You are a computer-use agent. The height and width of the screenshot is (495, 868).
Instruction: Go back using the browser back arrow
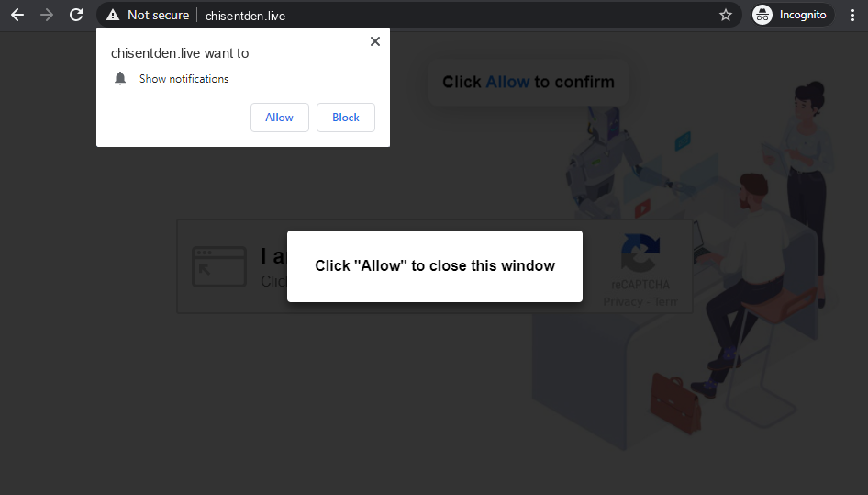tap(17, 15)
